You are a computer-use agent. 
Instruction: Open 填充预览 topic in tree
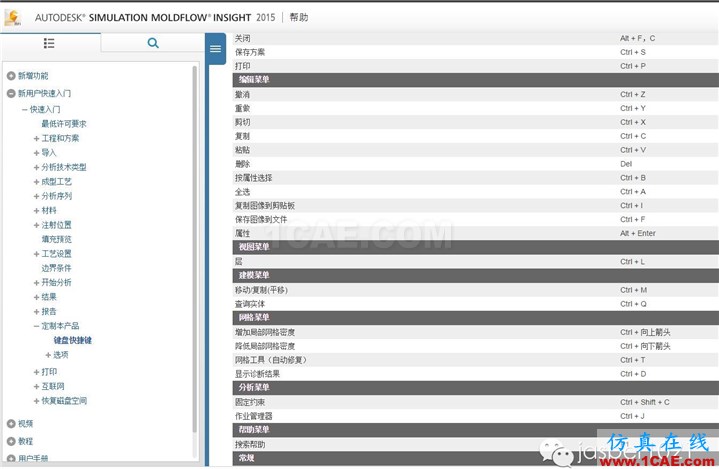click(56, 239)
